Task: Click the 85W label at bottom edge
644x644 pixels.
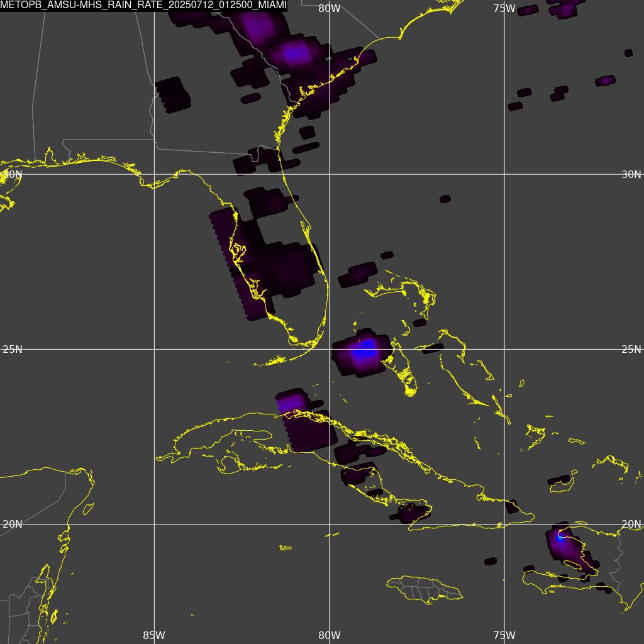Action: [x=154, y=636]
